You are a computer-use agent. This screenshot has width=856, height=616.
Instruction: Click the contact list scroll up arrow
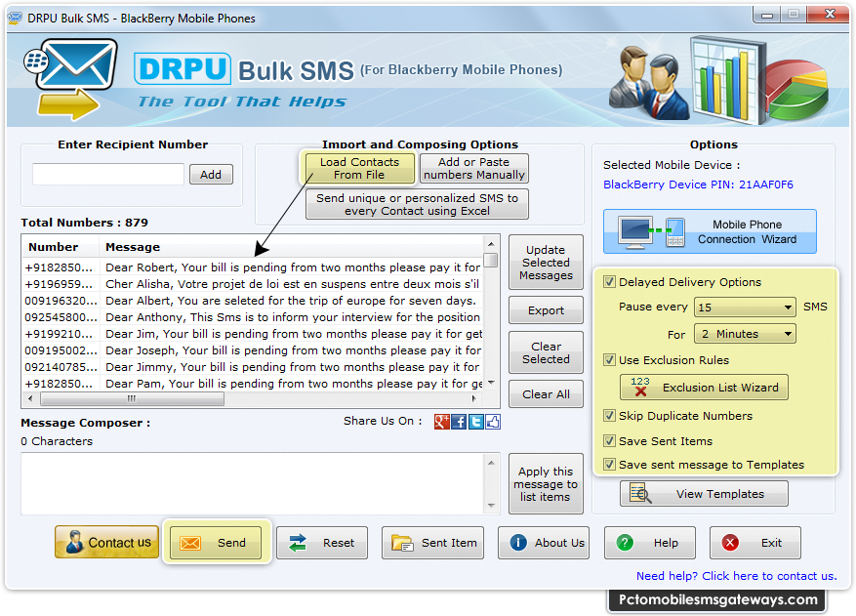click(x=491, y=244)
